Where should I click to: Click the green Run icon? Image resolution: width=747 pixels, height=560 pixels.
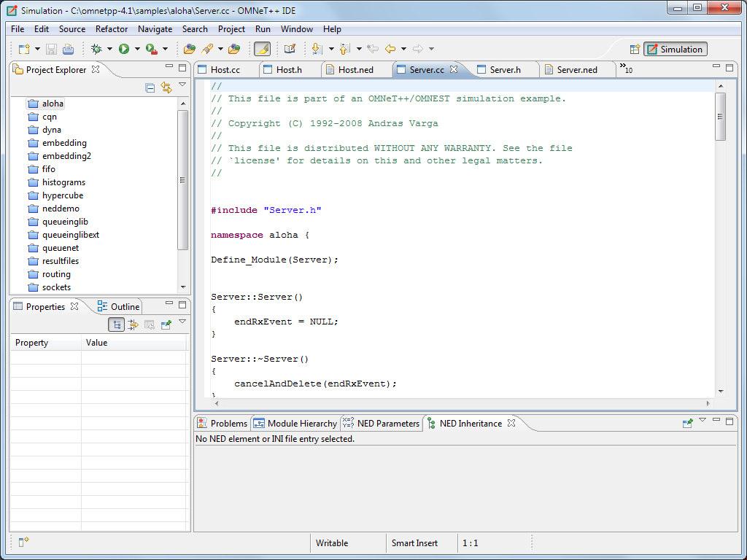pos(124,49)
